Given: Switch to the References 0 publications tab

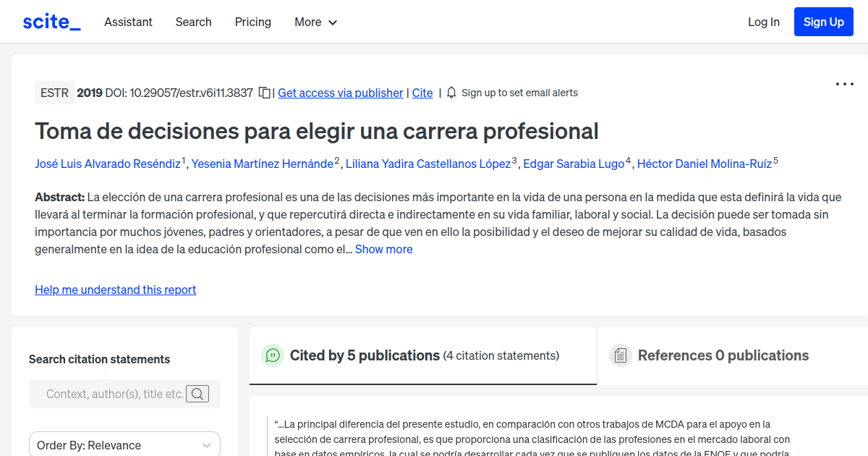Looking at the screenshot, I should [723, 355].
